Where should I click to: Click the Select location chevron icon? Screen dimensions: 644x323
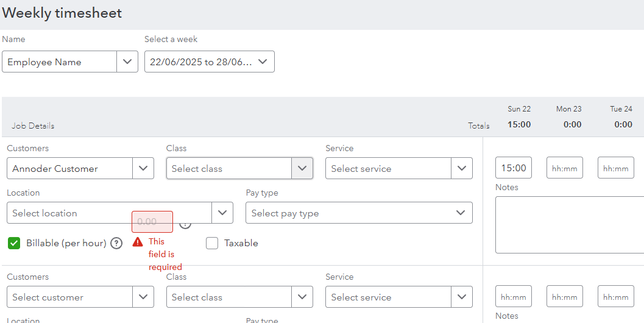coord(222,213)
